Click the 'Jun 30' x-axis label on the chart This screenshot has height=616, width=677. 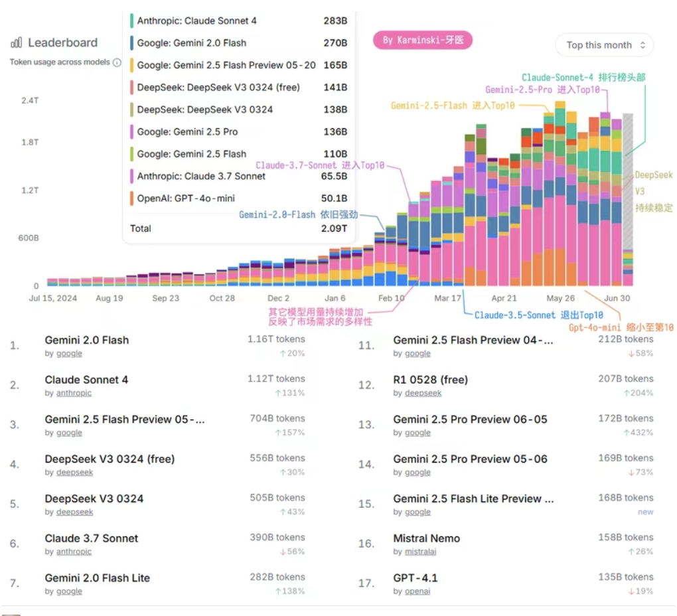(617, 298)
